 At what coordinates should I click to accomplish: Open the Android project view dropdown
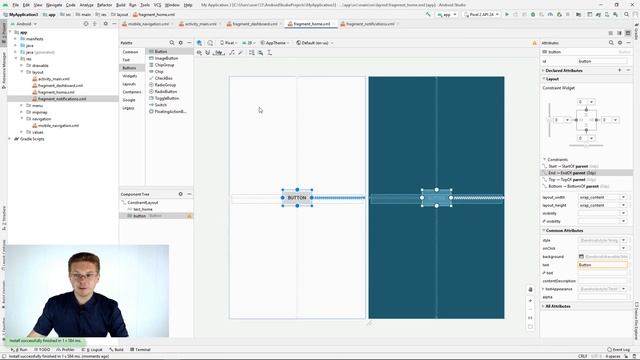pos(24,24)
